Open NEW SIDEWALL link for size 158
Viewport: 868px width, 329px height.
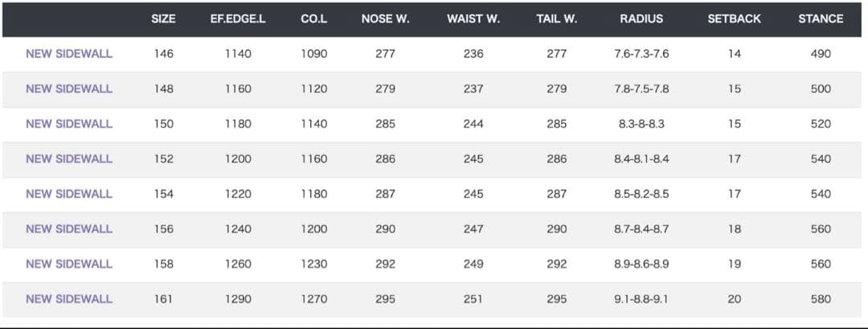69,264
